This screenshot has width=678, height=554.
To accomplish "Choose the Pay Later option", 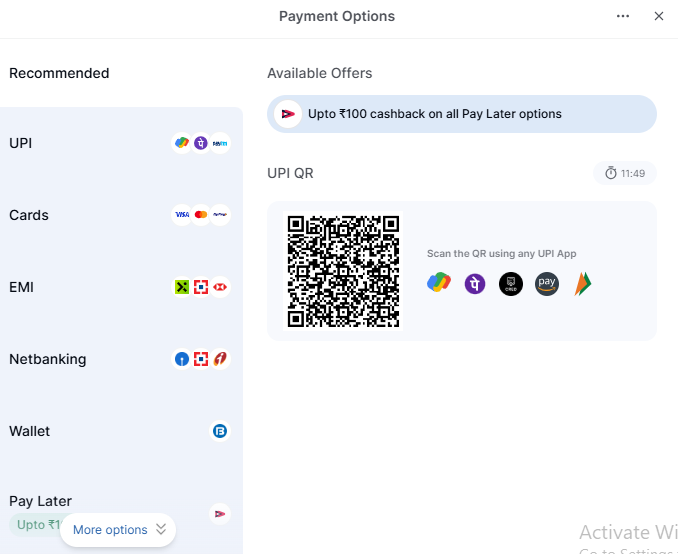I will point(121,512).
